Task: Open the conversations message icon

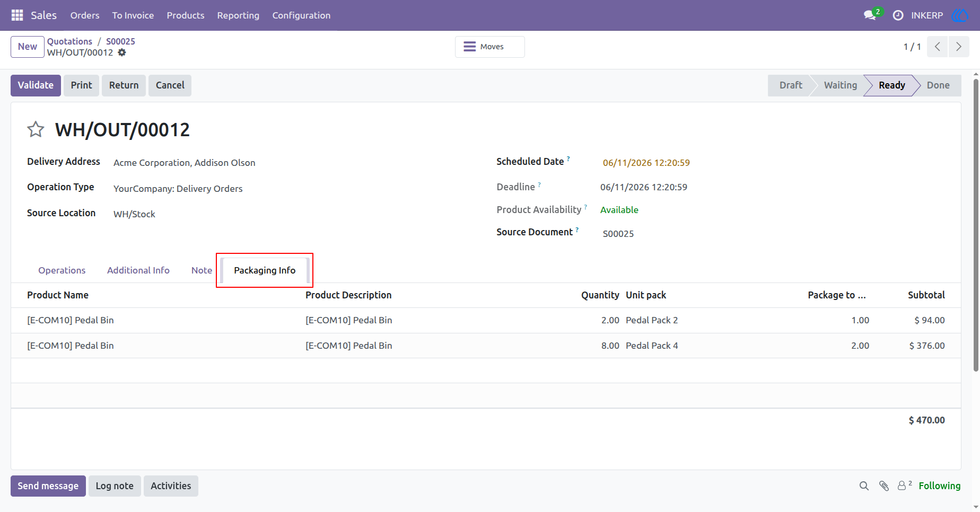Action: (870, 15)
